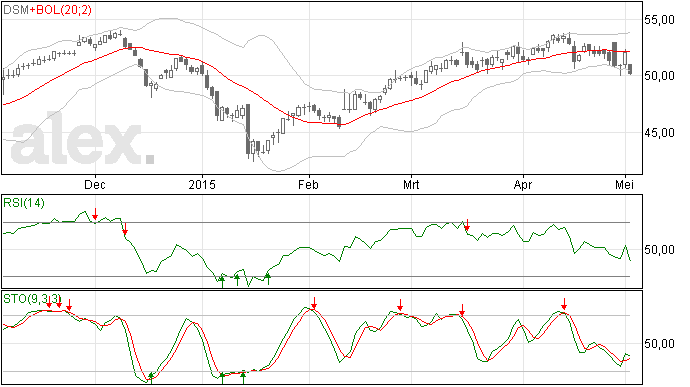Click the 50,00 label on RSI panel axis
690x387 pixels.
[659, 250]
